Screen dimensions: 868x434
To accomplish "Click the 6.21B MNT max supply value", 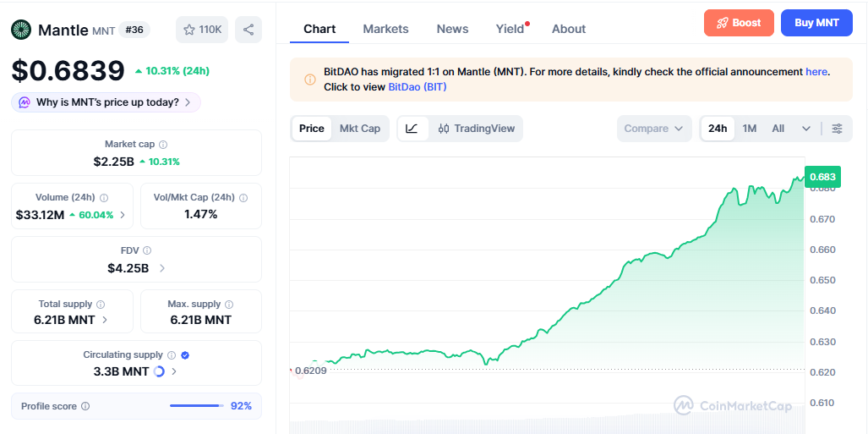I will click(x=200, y=320).
